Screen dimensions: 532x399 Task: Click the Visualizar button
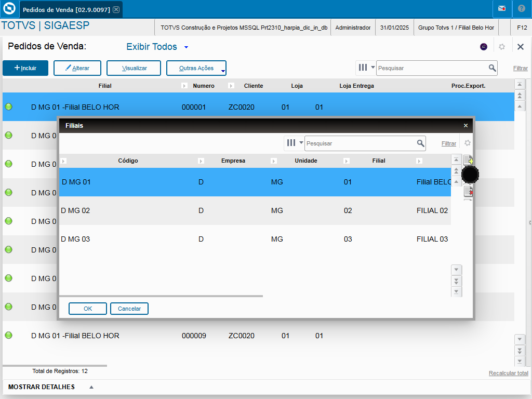134,68
